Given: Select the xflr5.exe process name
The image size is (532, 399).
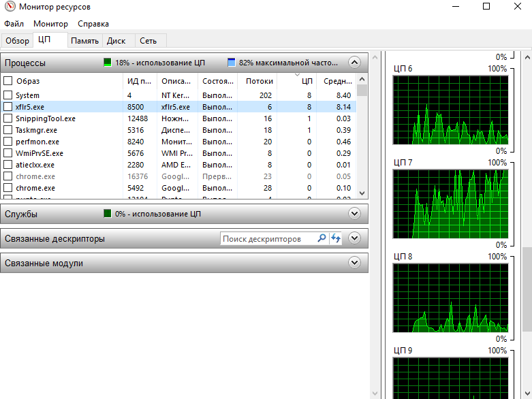Looking at the screenshot, I should (30, 107).
